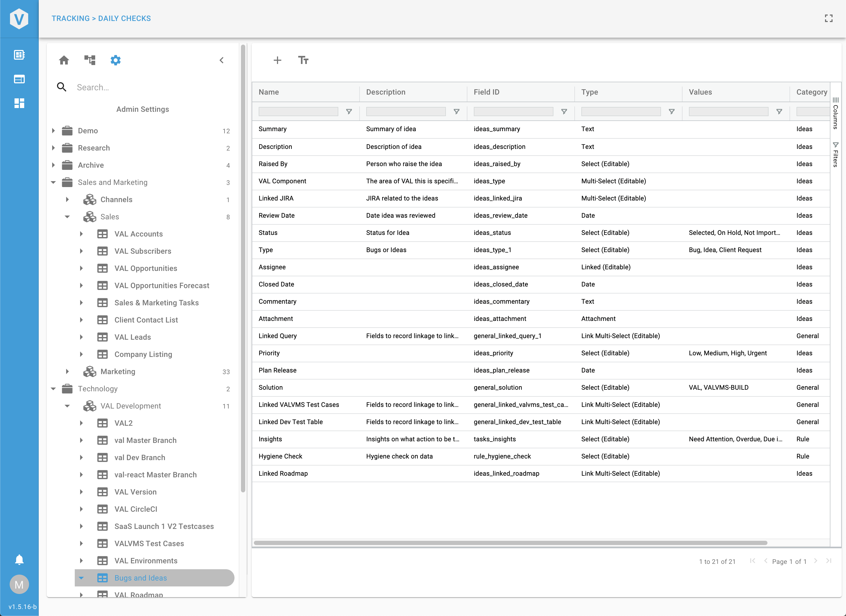Expand the Marketing group

67,371
